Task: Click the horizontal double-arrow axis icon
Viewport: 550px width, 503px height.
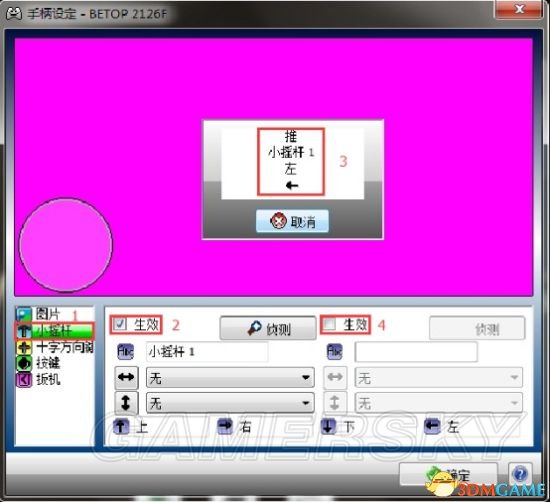Action: coord(126,377)
